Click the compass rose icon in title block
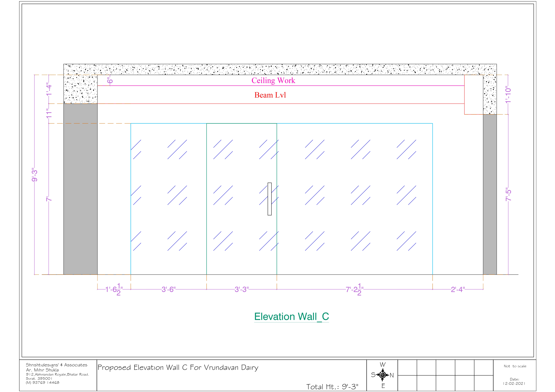555x392 pixels. (x=382, y=375)
